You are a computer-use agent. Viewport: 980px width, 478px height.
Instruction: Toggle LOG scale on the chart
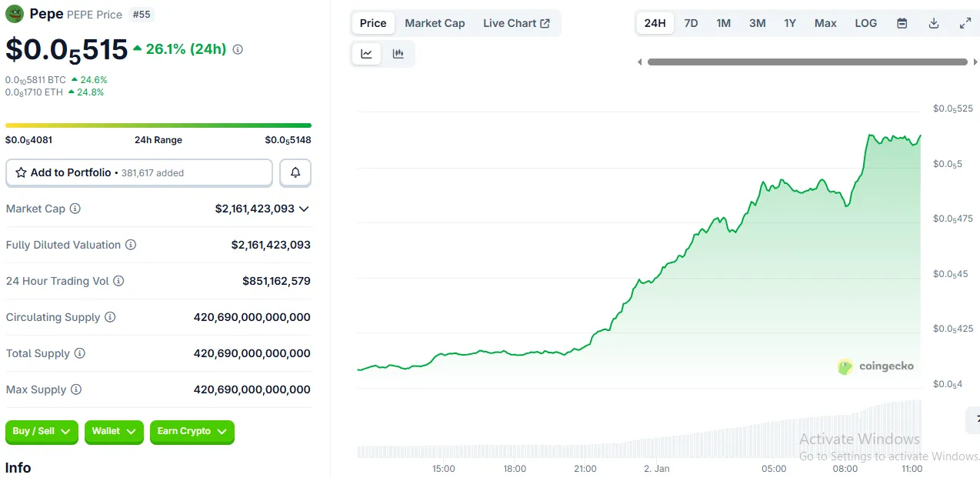point(865,23)
